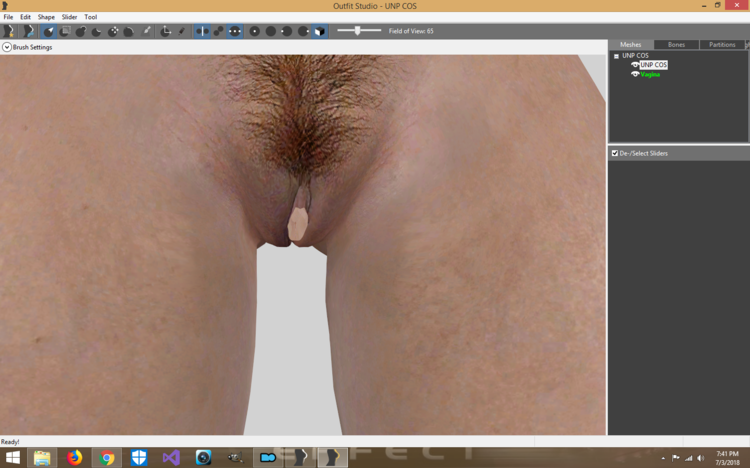The width and height of the screenshot is (750, 468).
Task: Open the blue goggles app on taskbar
Action: pos(268,458)
